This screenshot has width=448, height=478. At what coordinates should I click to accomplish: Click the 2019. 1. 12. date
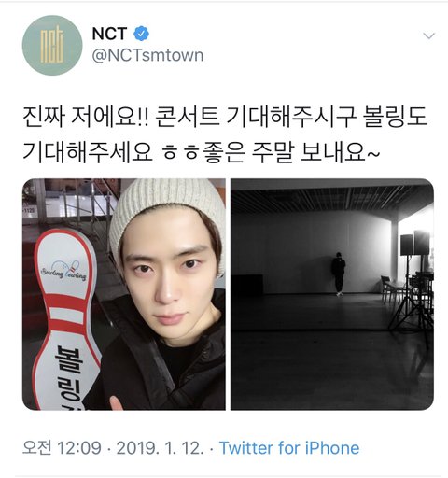pyautogui.click(x=161, y=448)
